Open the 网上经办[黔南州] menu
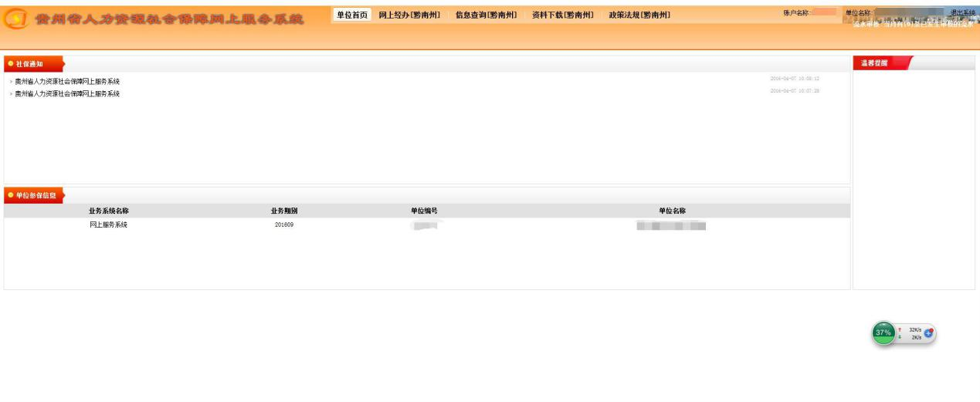The image size is (980, 402). click(x=409, y=15)
